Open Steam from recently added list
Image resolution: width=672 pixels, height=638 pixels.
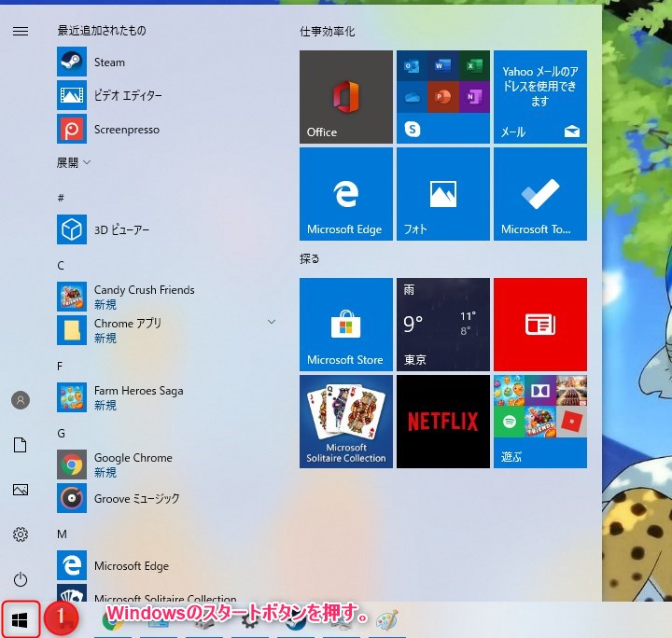click(167, 62)
